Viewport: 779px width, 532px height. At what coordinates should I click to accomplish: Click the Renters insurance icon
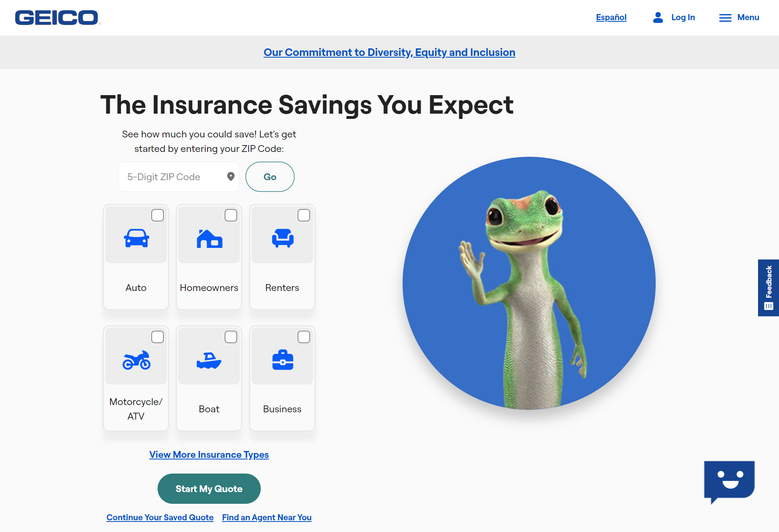[x=283, y=240]
